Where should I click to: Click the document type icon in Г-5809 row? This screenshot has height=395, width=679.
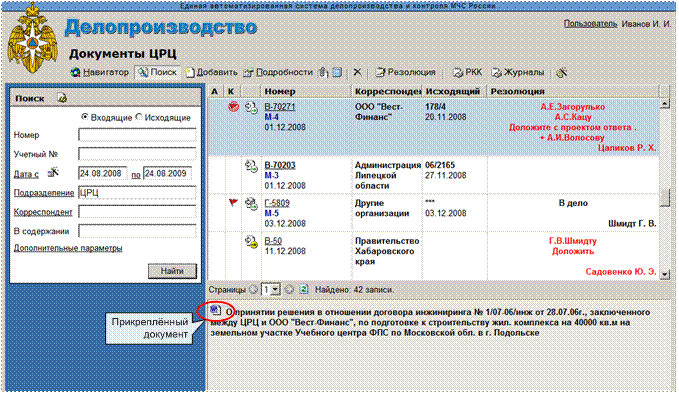click(251, 203)
